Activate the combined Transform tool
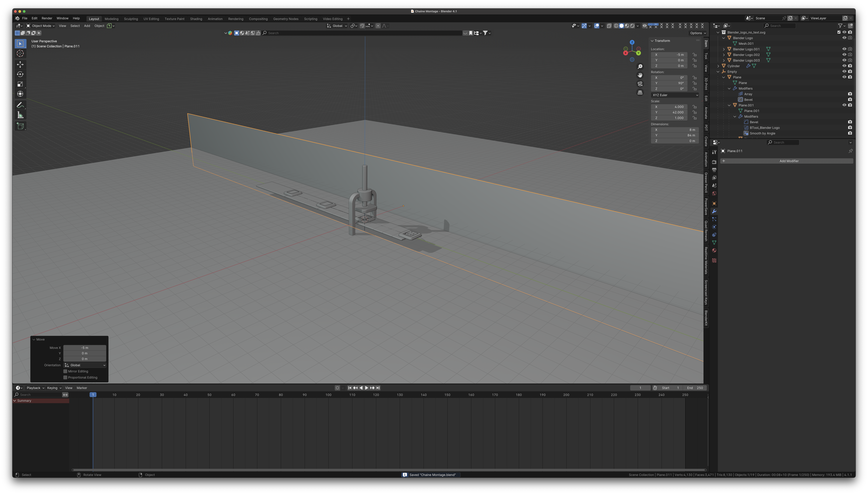The height and width of the screenshot is (494, 868). (x=20, y=94)
